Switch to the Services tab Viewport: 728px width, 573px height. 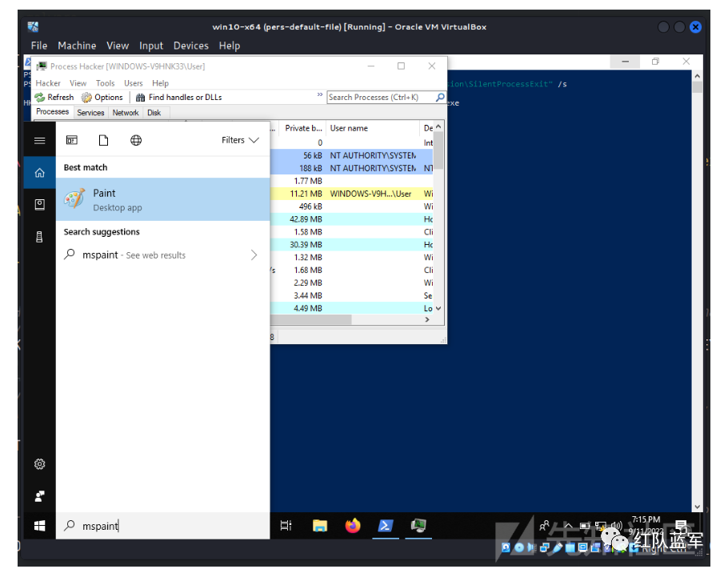tap(90, 112)
